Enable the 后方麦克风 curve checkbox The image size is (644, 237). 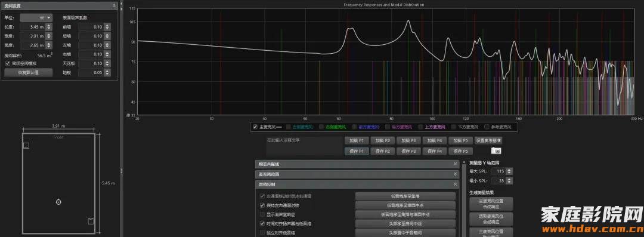388,127
